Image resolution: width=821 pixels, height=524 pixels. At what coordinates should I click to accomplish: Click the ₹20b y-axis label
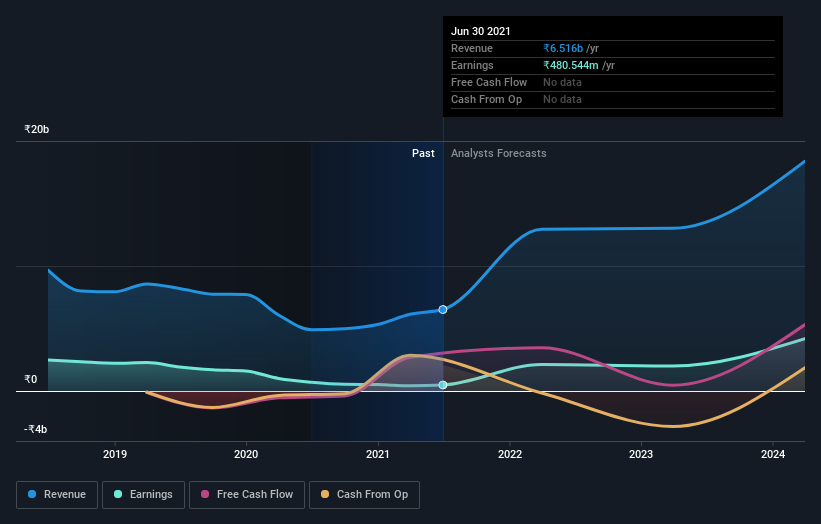pyautogui.click(x=37, y=129)
